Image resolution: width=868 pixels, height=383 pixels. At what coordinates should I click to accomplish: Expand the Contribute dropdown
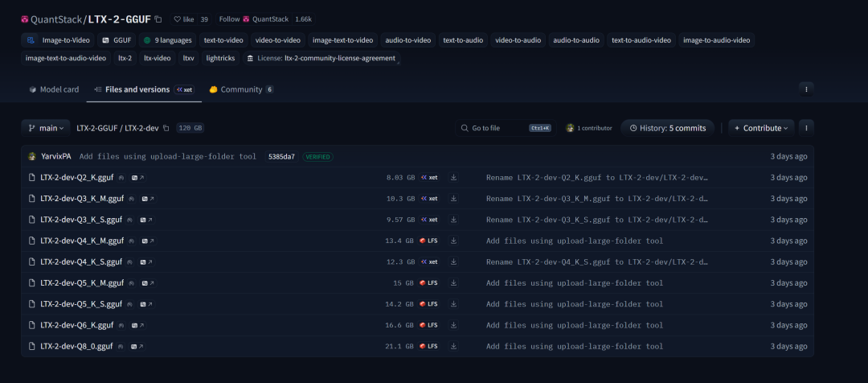pos(761,128)
